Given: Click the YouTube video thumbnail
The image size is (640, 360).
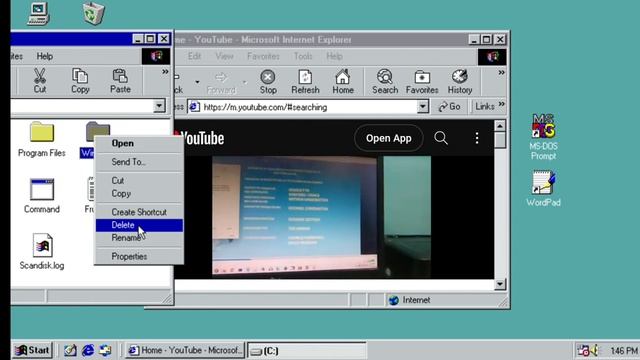Looking at the screenshot, I should (321, 217).
